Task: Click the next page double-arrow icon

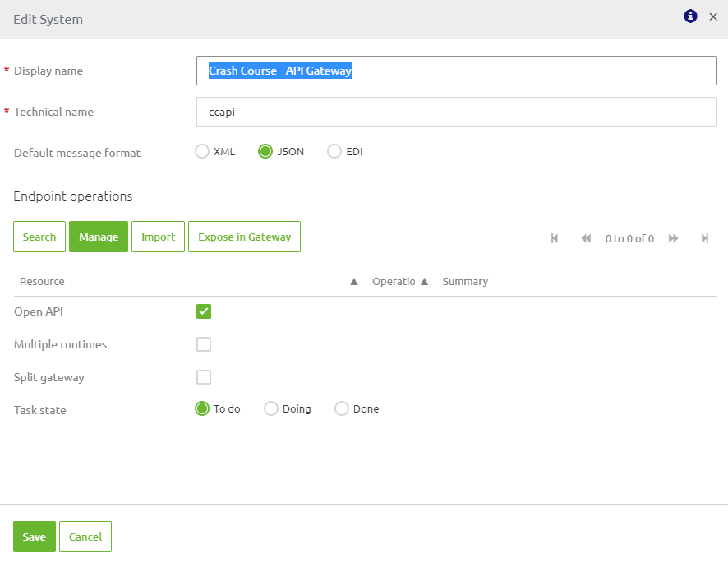Action: point(673,238)
